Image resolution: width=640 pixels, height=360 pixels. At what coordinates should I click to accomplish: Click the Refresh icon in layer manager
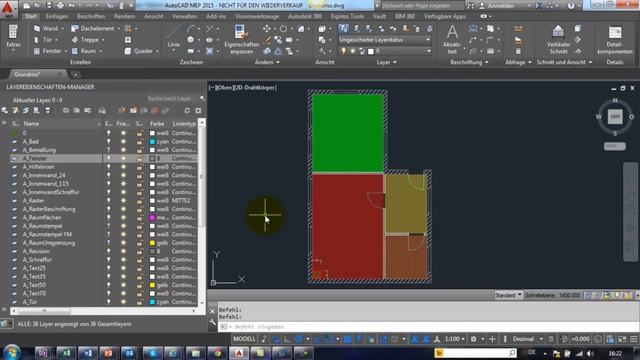pyautogui.click(x=187, y=111)
